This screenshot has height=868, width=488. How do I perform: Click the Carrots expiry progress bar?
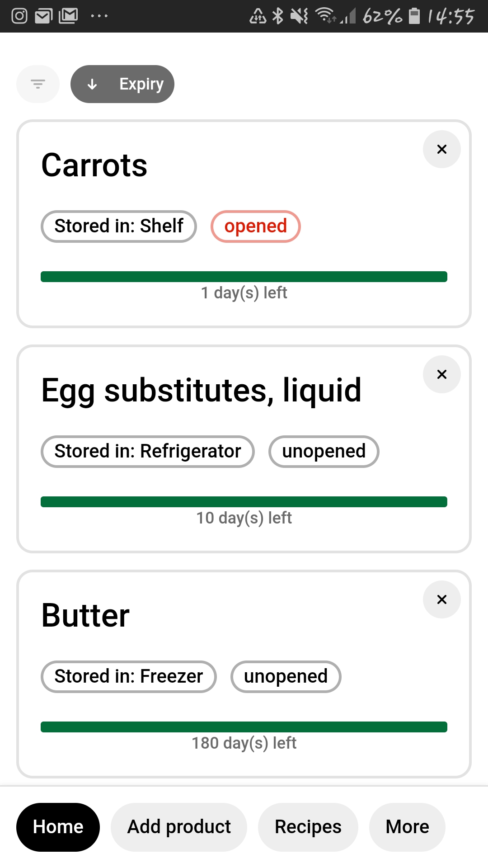tap(244, 277)
